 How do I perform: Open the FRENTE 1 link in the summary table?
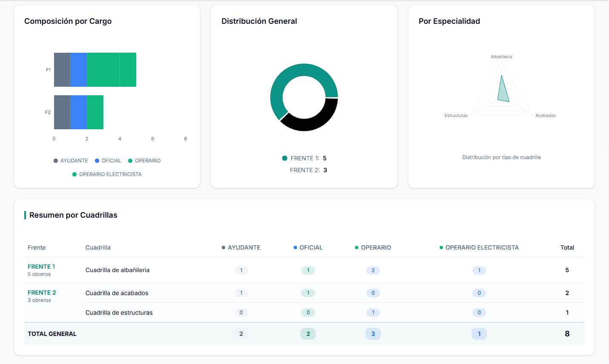(x=41, y=266)
